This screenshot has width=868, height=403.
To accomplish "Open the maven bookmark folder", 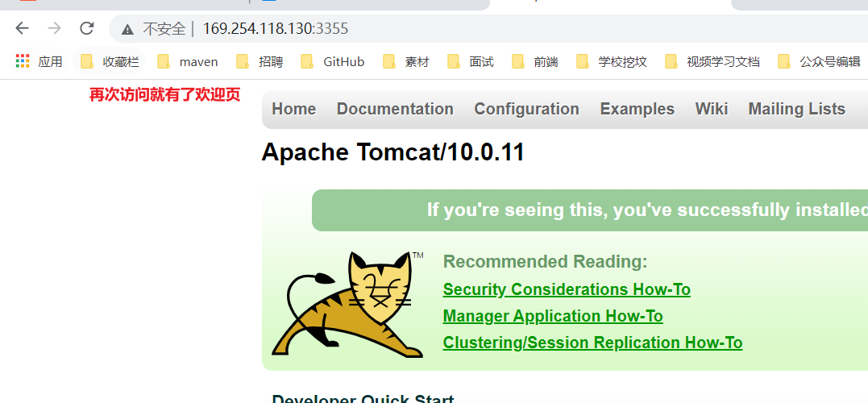I will tap(187, 61).
